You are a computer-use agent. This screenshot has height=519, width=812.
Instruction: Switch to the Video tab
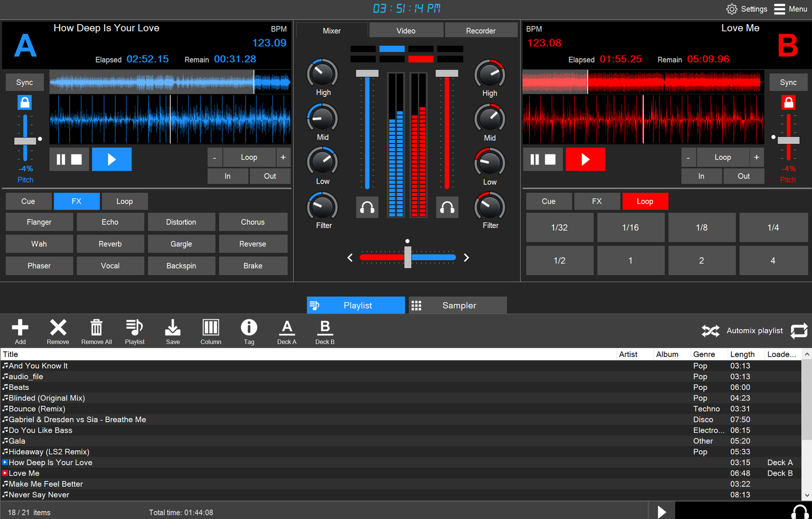pyautogui.click(x=406, y=30)
